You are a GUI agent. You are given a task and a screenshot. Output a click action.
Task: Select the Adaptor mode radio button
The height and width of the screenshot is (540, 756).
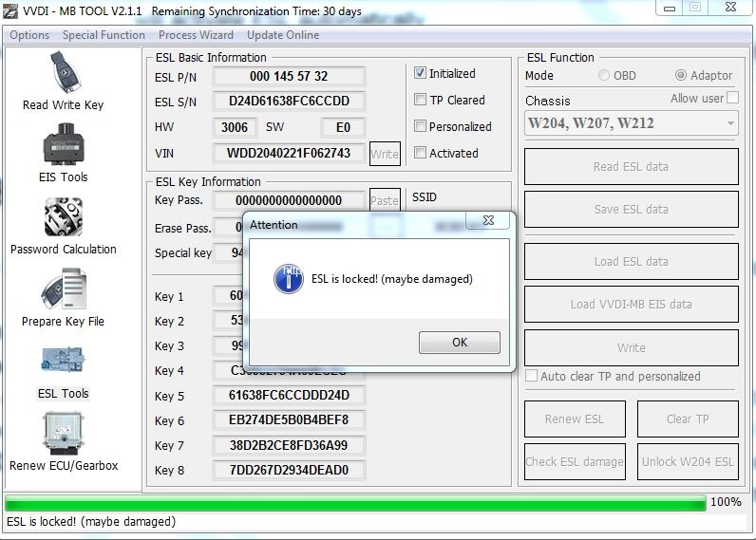(681, 75)
